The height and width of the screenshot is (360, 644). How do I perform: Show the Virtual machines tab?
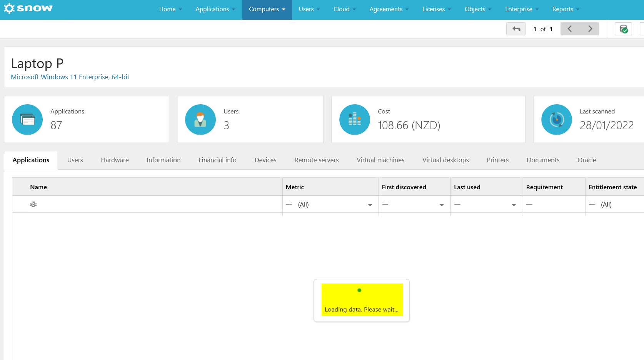click(x=380, y=160)
